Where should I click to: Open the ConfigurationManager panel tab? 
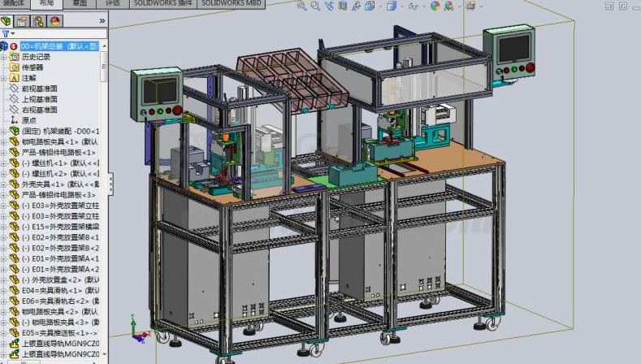[38, 20]
